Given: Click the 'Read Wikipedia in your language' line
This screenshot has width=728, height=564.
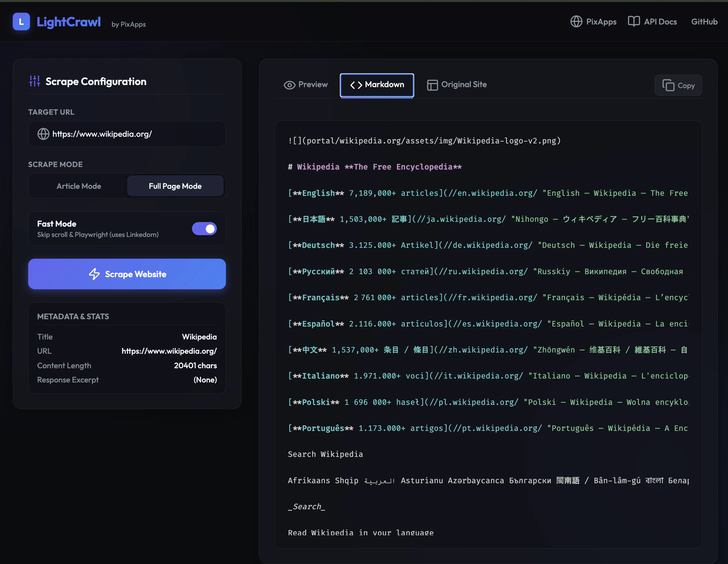Looking at the screenshot, I should click(x=361, y=532).
